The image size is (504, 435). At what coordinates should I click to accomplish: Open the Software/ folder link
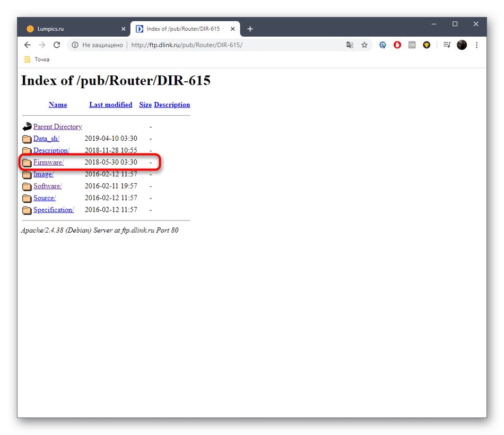pos(48,186)
